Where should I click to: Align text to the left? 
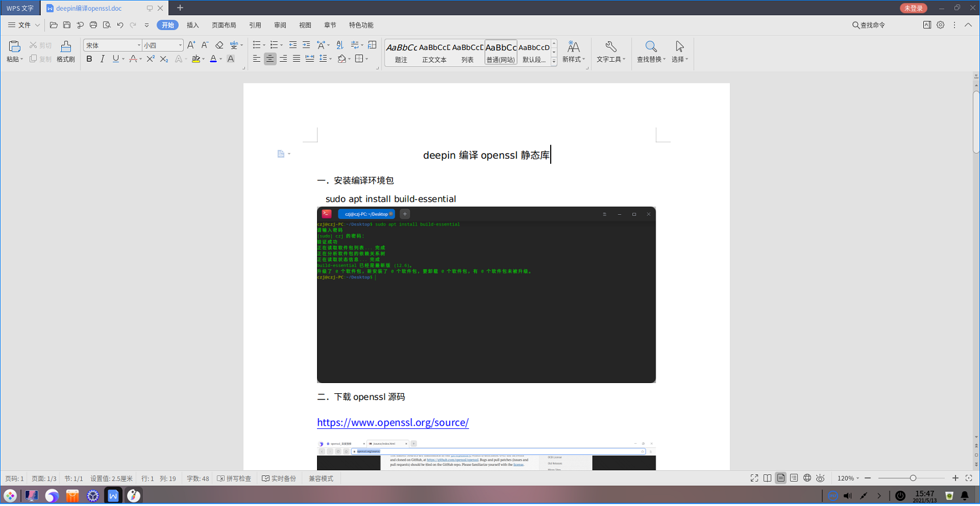[257, 59]
